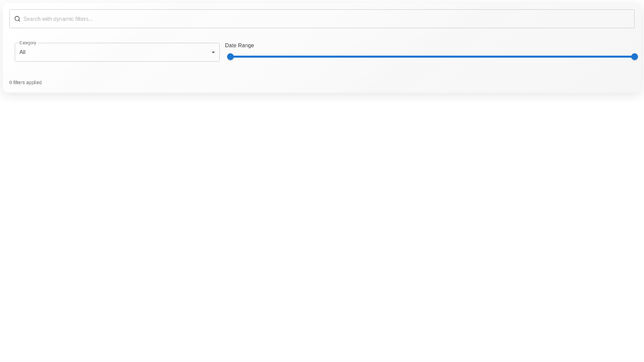Click the blank white area below filter panel
This screenshot has height=362, width=644.
(322, 218)
